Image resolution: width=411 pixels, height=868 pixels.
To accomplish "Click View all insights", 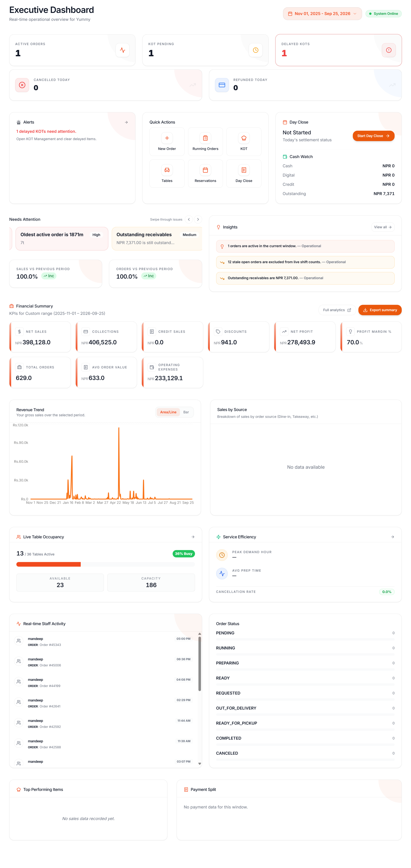I will (383, 227).
